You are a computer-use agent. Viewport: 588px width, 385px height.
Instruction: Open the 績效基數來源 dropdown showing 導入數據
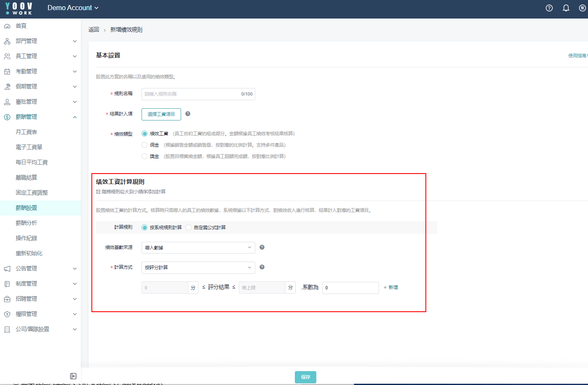(198, 248)
